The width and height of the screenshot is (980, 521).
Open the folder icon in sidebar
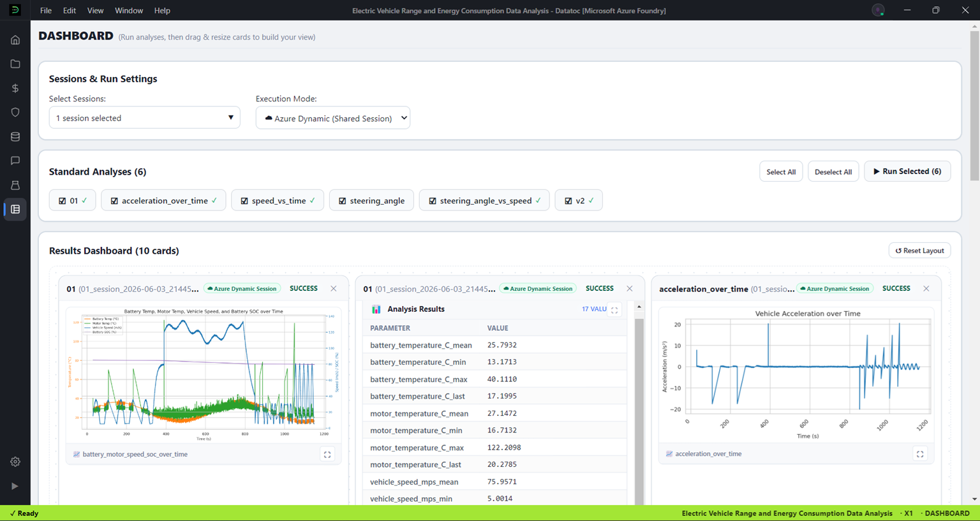15,64
